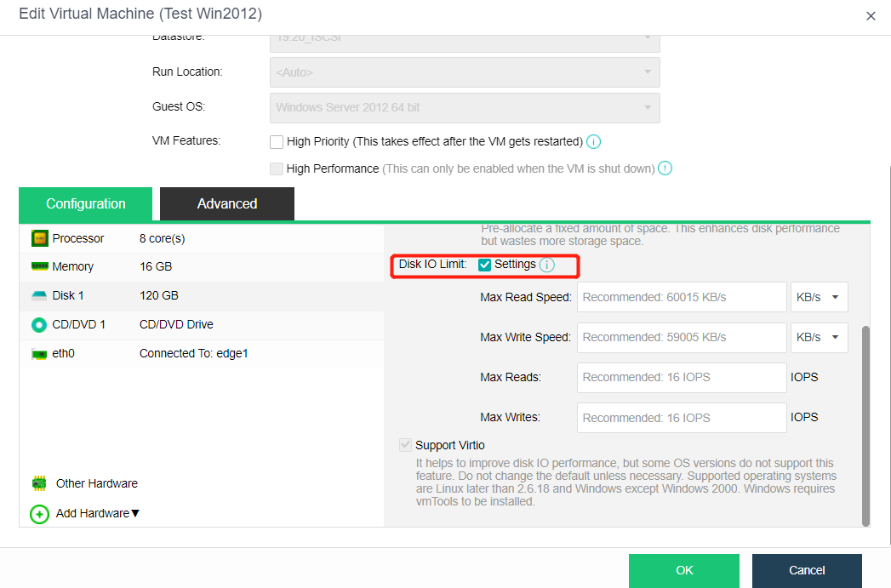Select the Disk 1 drive icon
891x588 pixels.
coord(39,295)
